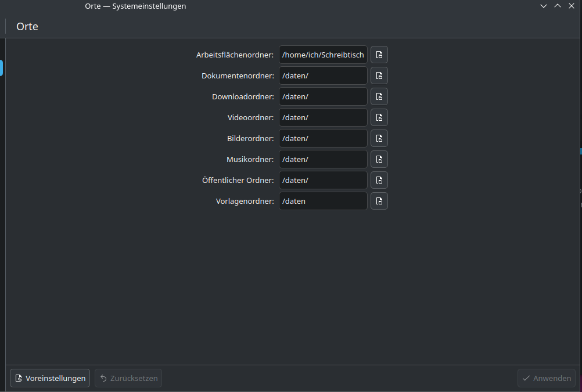Select the Downloadordner path field
This screenshot has height=392, width=582.
coord(323,96)
